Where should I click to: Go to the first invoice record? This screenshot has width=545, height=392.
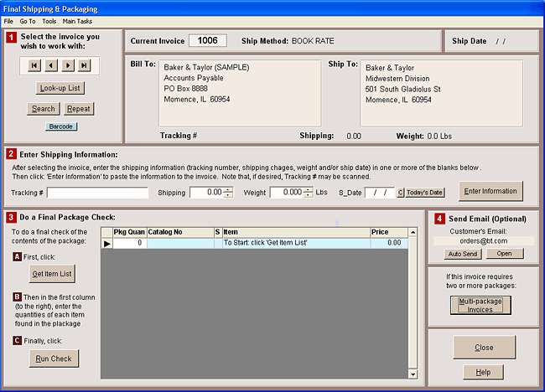pyautogui.click(x=34, y=65)
